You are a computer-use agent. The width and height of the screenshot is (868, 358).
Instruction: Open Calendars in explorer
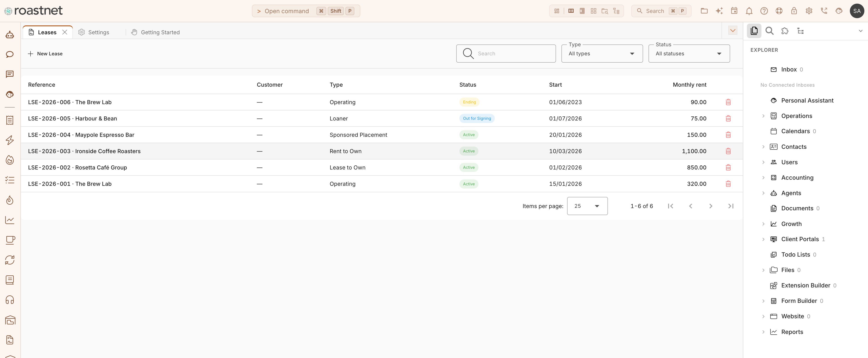point(794,131)
